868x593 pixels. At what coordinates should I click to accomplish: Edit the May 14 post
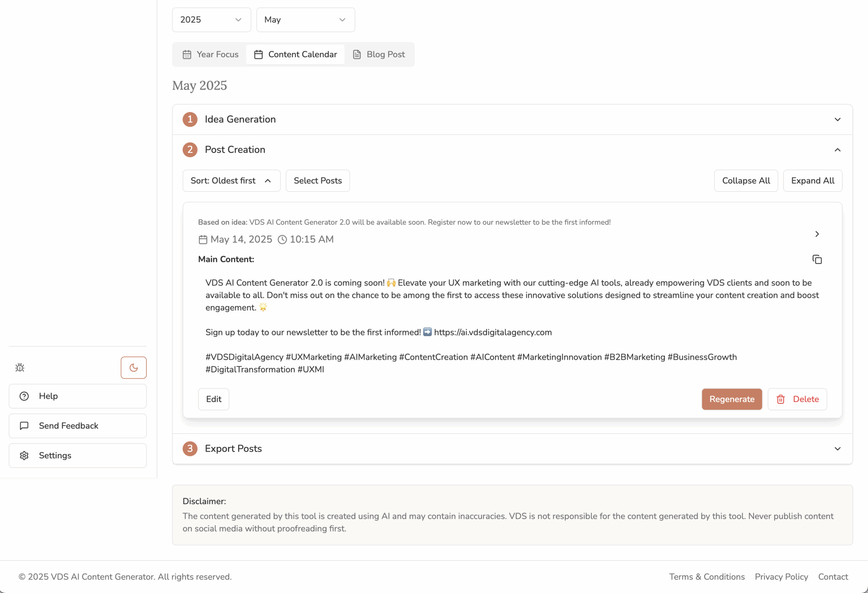click(214, 399)
